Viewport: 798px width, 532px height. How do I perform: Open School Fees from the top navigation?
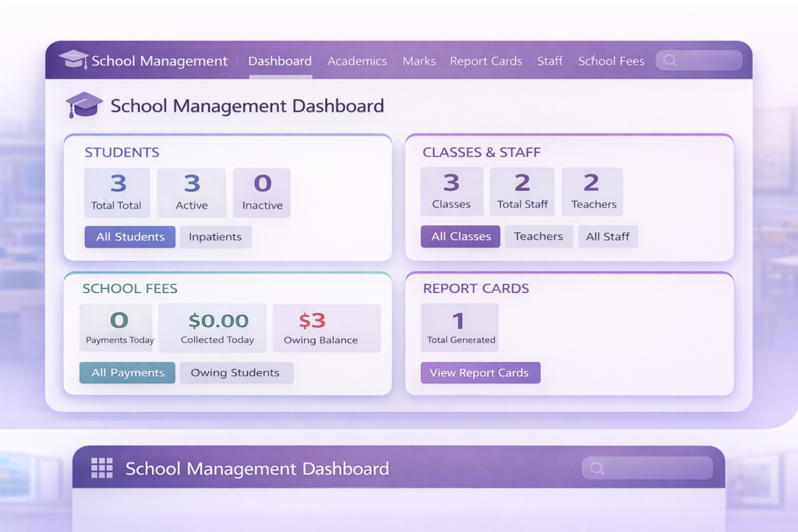(611, 61)
